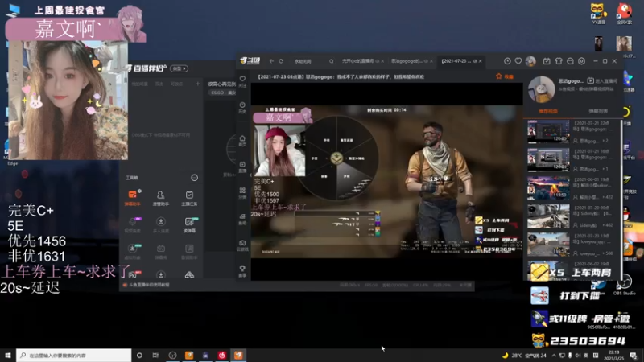The width and height of the screenshot is (644, 362).
Task: Open 历史 (history) in Douyu sidebar
Action: pyautogui.click(x=243, y=108)
